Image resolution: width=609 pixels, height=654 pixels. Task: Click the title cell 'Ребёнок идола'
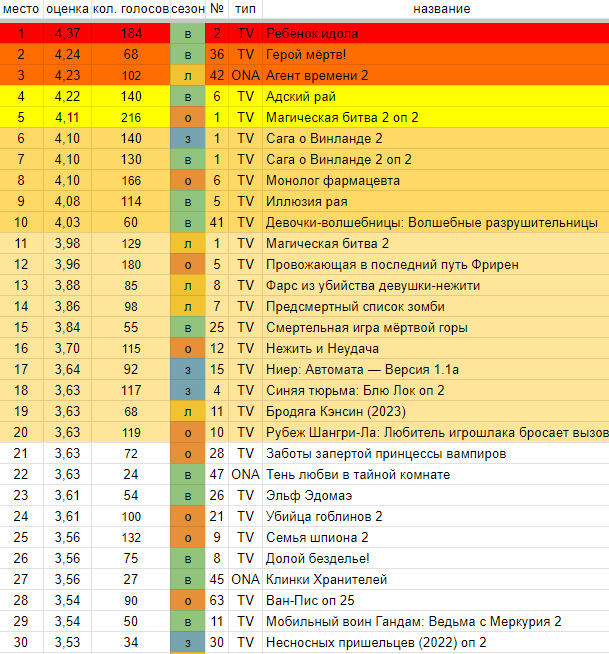point(435,33)
